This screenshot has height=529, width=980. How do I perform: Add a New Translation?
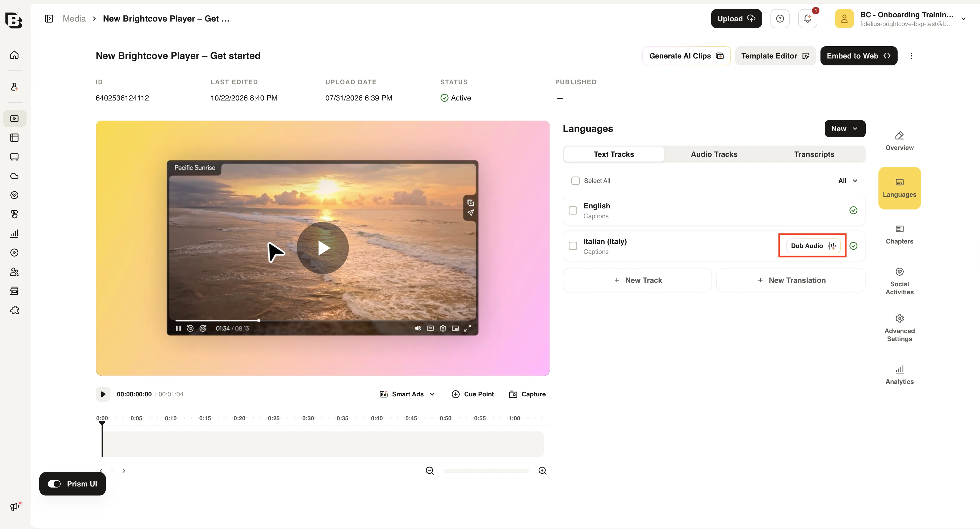click(x=791, y=280)
